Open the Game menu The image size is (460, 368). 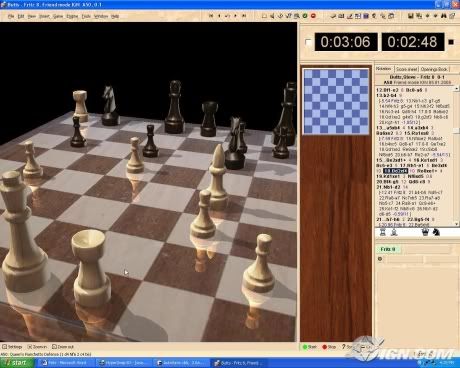click(58, 16)
